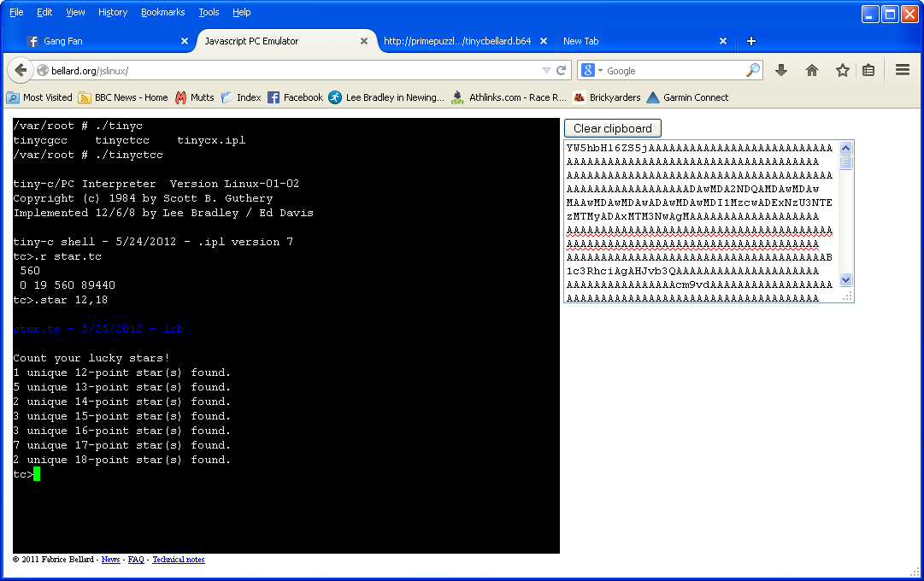Open the FAQ link
The width and height of the screenshot is (924, 581).
[x=136, y=560]
